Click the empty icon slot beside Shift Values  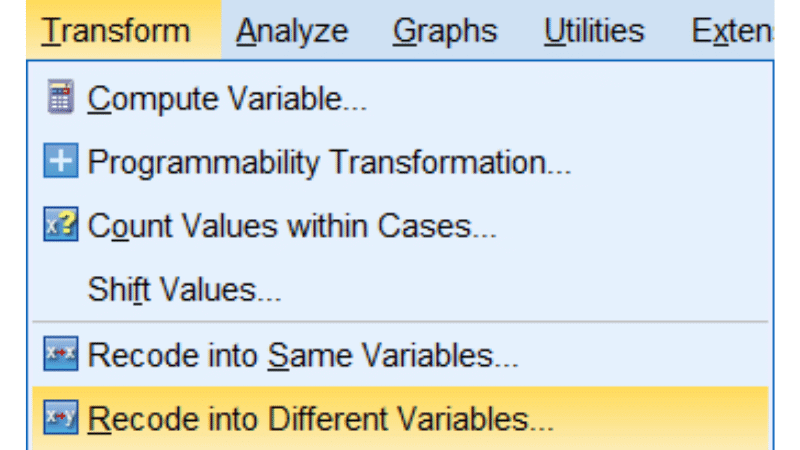coord(61,289)
